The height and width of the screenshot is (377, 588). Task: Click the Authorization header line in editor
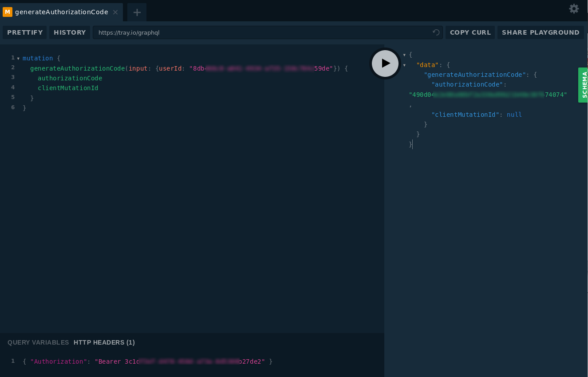click(x=147, y=361)
